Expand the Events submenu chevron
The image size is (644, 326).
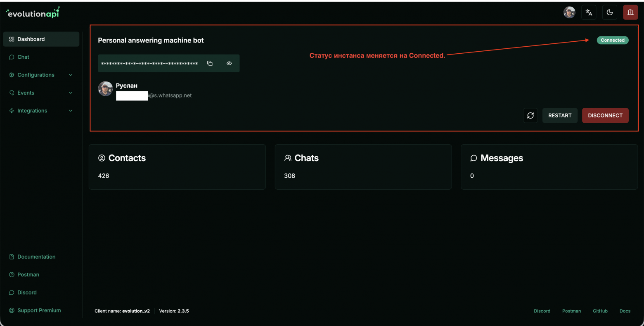[x=71, y=93]
